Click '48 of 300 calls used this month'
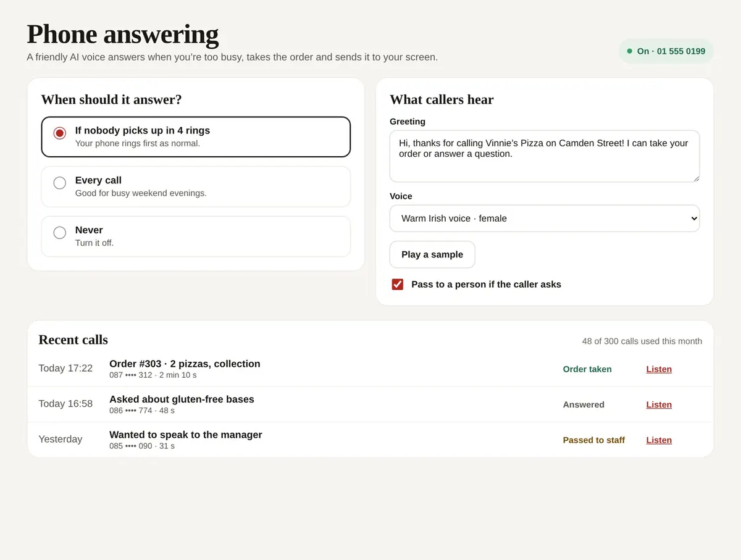The height and width of the screenshot is (560, 741). (x=642, y=341)
